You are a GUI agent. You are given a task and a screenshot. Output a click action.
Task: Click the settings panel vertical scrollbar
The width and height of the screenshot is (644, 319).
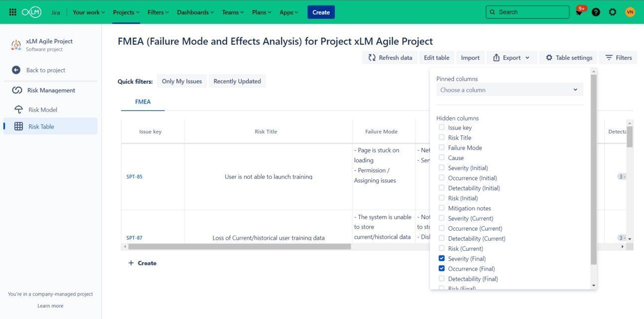point(593,169)
